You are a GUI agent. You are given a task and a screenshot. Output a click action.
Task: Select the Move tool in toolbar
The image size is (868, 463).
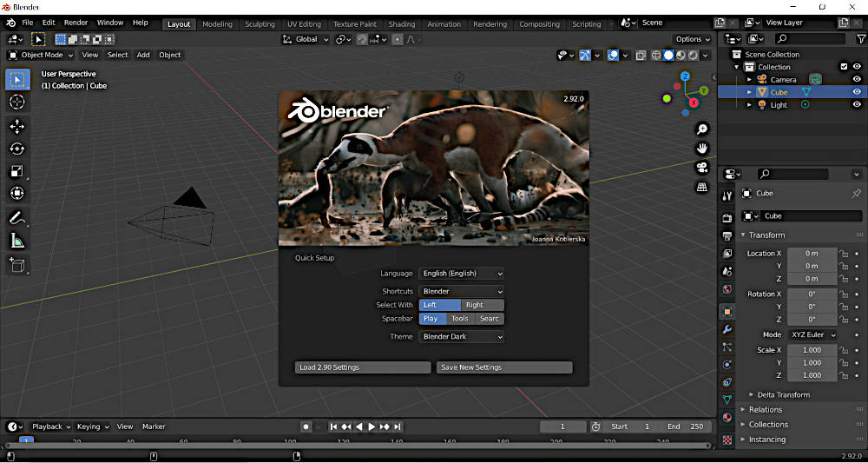[x=16, y=126]
